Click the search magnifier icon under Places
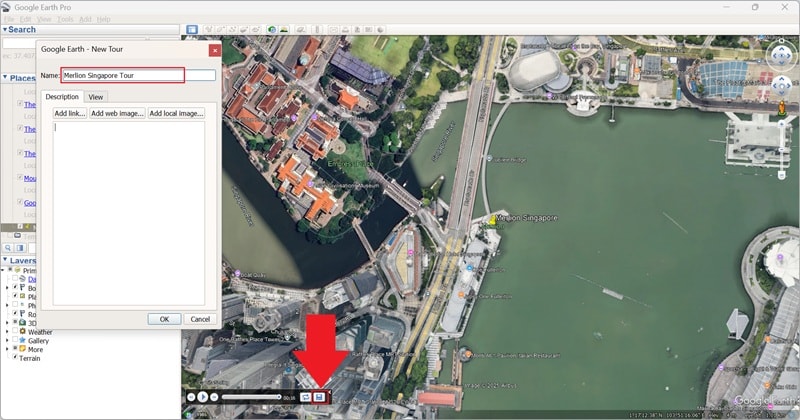 point(8,248)
